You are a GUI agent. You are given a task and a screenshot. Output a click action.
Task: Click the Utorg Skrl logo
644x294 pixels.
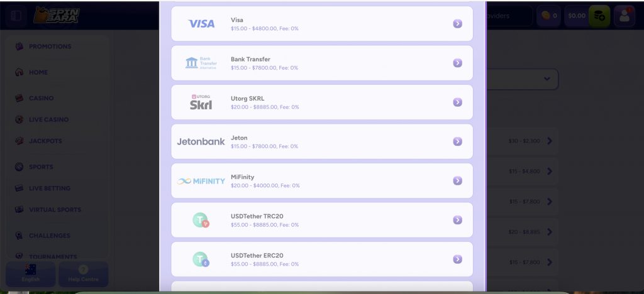pyautogui.click(x=201, y=102)
